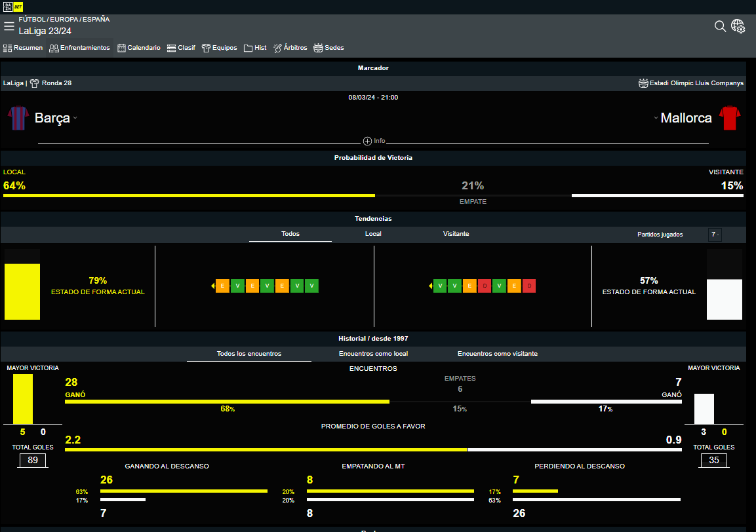Expand the Barça team dropdown
The height and width of the screenshot is (532, 756).
[75, 119]
